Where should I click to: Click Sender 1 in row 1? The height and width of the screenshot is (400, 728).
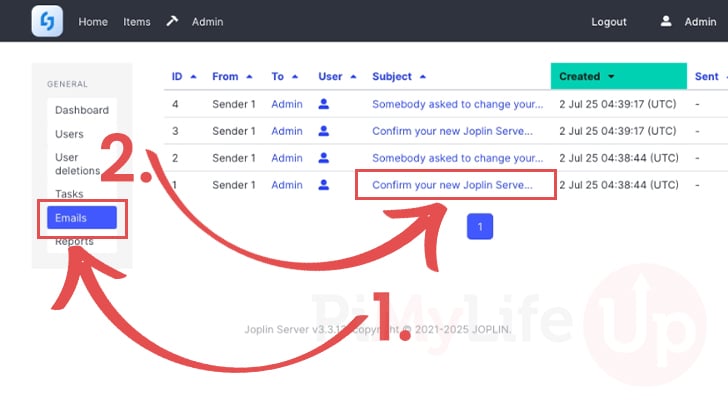[x=234, y=185]
